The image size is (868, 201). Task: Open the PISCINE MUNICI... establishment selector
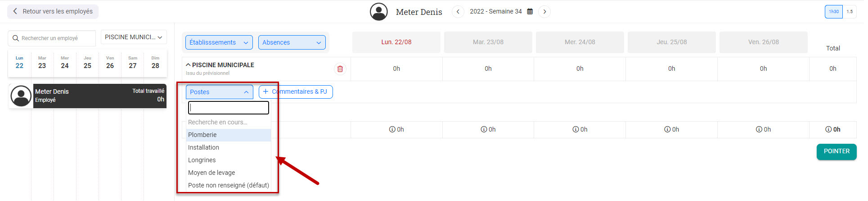coord(134,37)
